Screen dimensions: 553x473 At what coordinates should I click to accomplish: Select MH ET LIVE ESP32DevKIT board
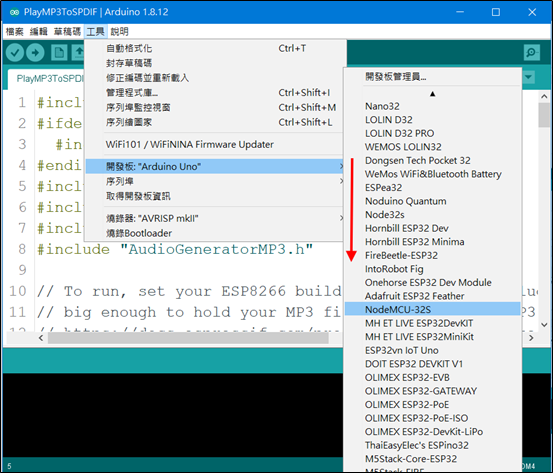(433, 323)
